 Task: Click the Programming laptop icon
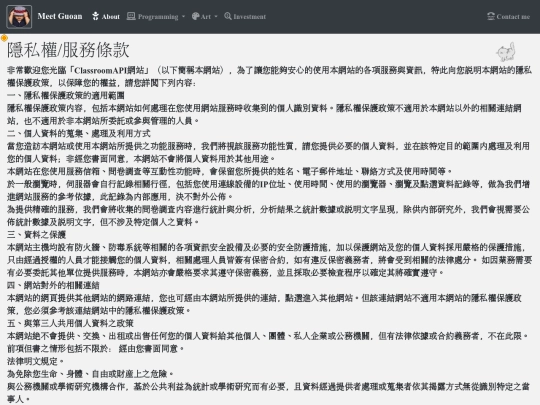131,16
